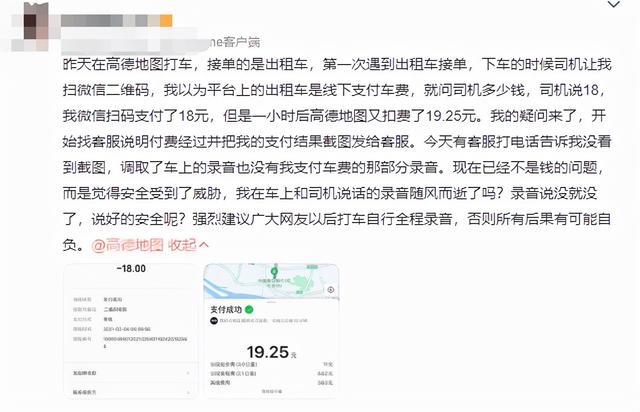The height and width of the screenshot is (412, 640).
Task: Click the line starting 扫微信二维码
Action: [x=333, y=90]
